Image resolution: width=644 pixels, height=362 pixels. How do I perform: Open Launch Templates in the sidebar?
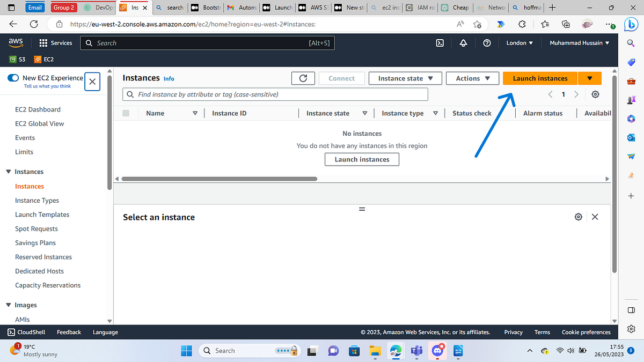point(42,215)
